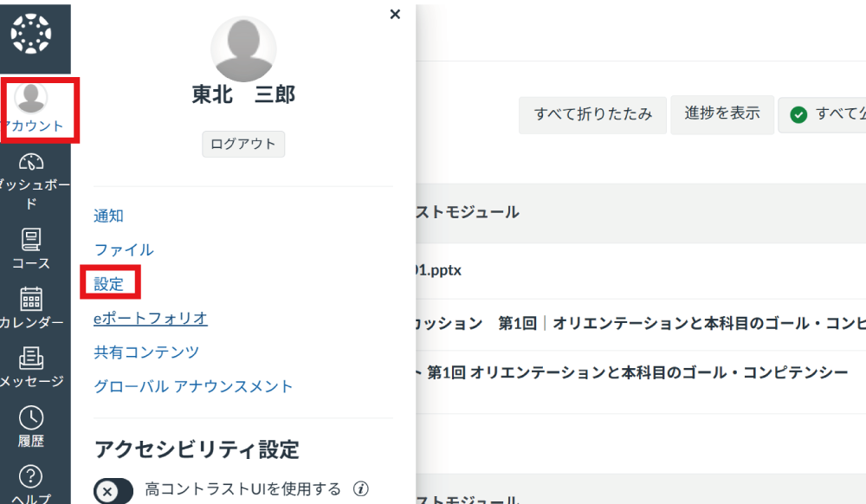Close the account panel with the X

(x=395, y=14)
